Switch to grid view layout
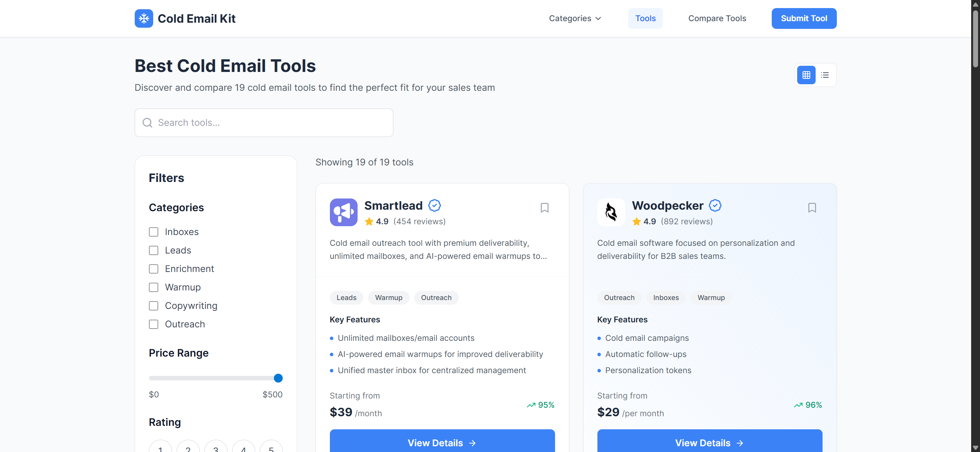The image size is (980, 452). point(806,75)
